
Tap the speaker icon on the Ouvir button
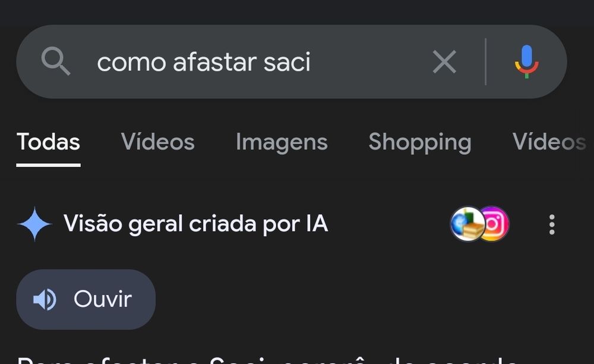pos(45,299)
